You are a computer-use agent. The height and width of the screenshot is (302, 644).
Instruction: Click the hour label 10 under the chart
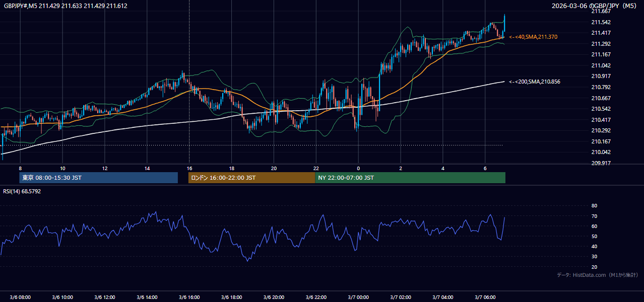coord(62,168)
